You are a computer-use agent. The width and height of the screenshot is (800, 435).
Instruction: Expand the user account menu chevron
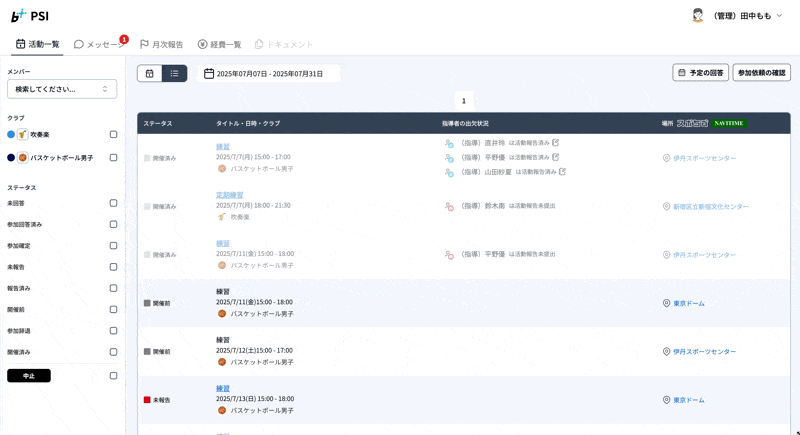780,16
